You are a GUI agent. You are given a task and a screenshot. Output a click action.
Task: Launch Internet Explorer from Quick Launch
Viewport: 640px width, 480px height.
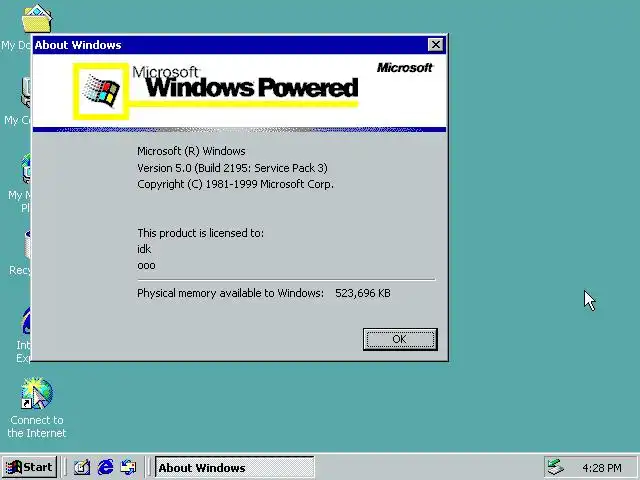click(106, 467)
